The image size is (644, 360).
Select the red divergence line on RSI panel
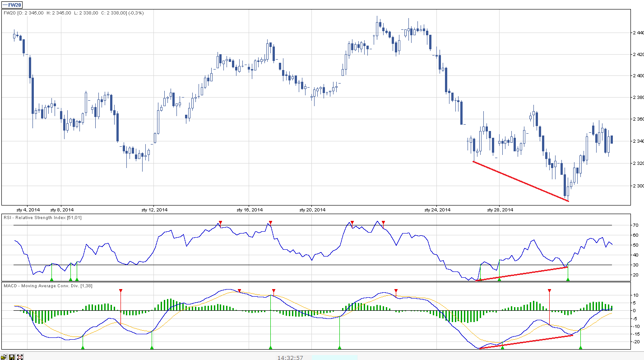pos(521,274)
